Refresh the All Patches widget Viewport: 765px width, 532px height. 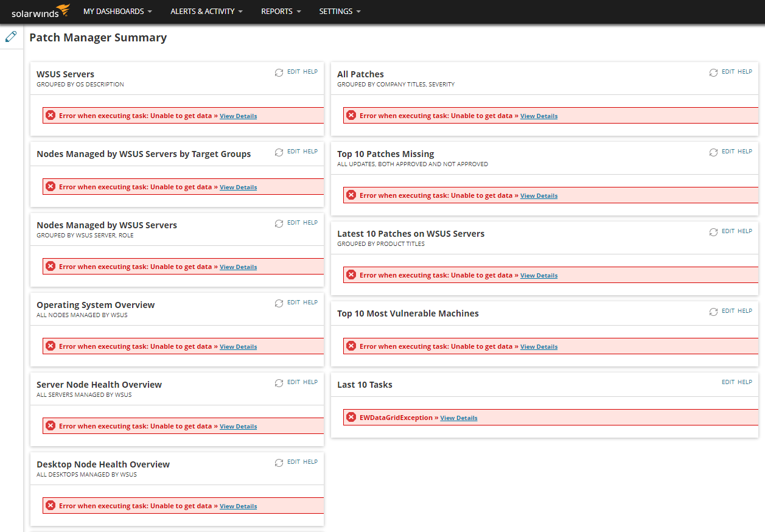(x=713, y=72)
